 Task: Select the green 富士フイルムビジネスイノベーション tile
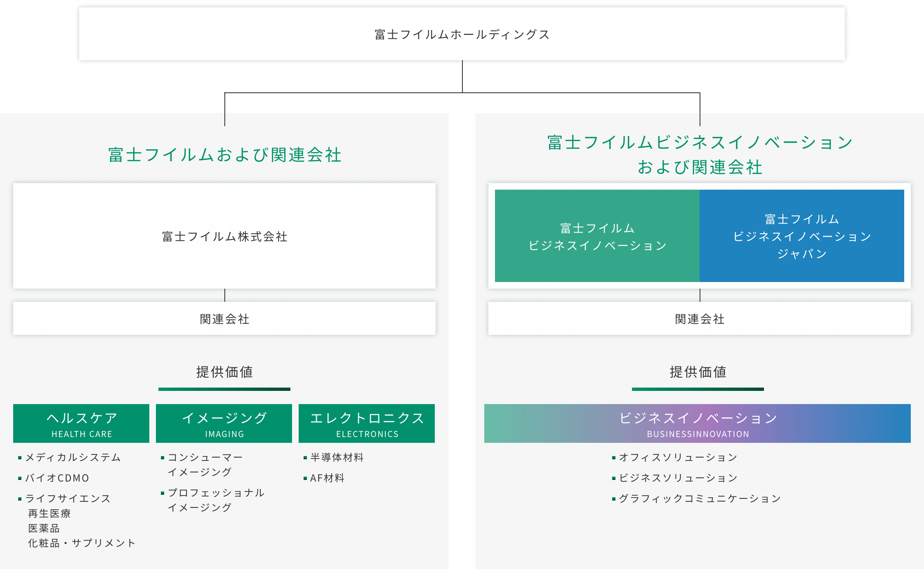click(597, 236)
